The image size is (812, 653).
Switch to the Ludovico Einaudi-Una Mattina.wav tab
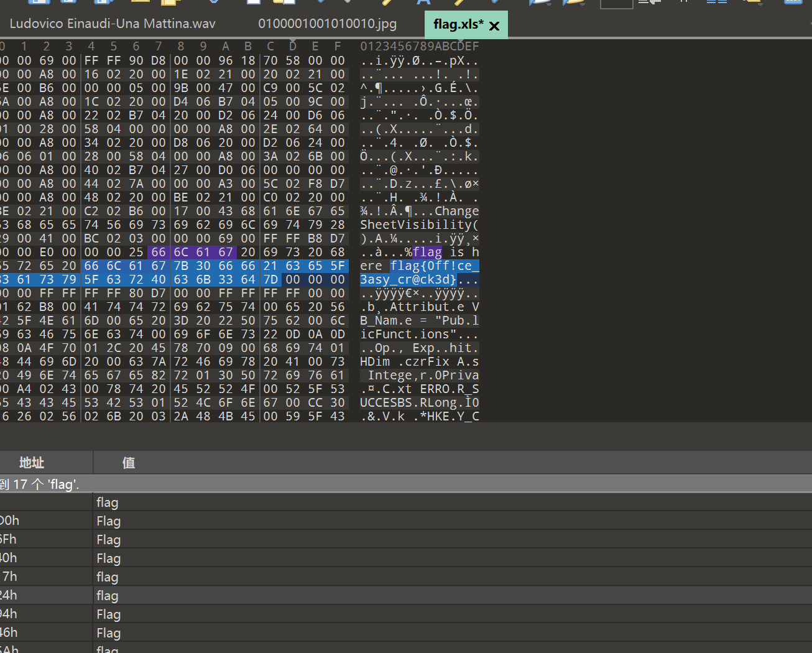point(113,24)
